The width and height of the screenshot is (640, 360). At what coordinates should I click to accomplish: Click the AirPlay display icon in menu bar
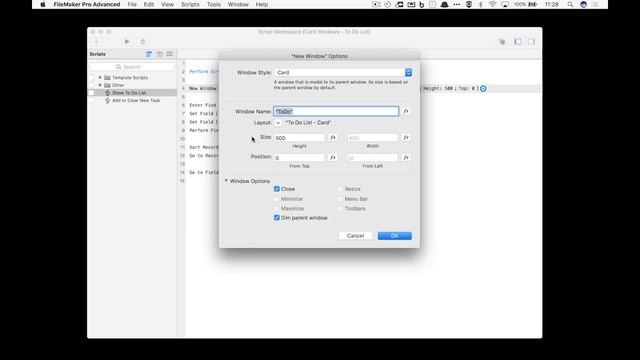tap(505, 4)
